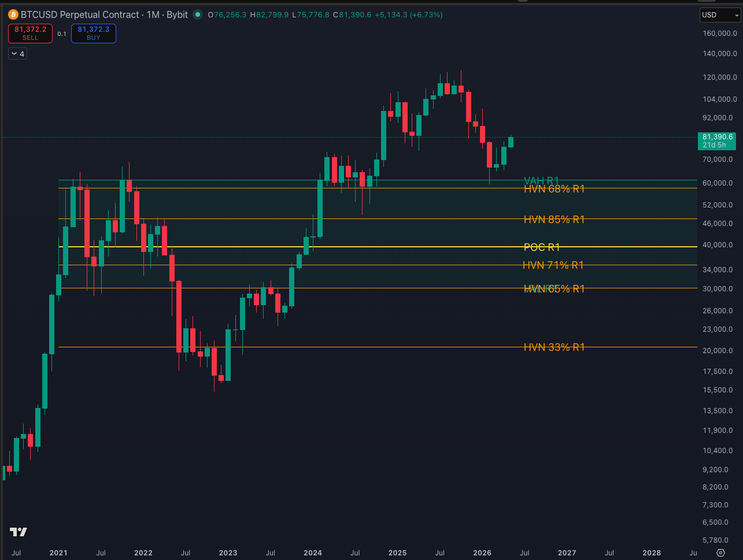
Task: Click the 2024 label on time axis
Action: 313,553
